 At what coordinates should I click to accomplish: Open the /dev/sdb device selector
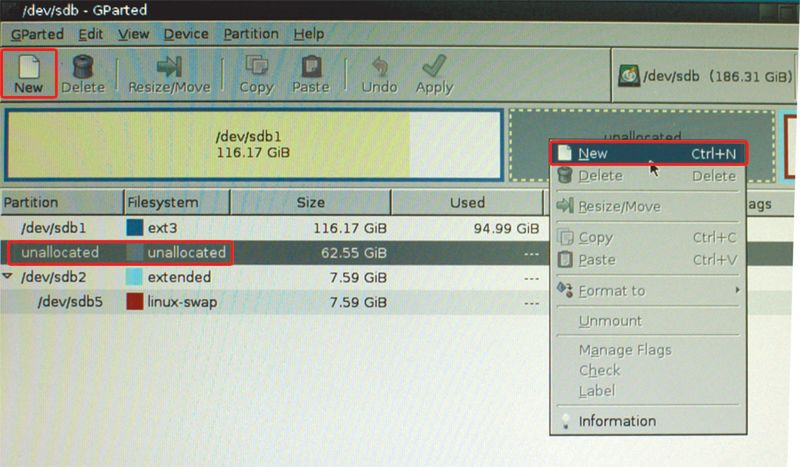[x=705, y=76]
